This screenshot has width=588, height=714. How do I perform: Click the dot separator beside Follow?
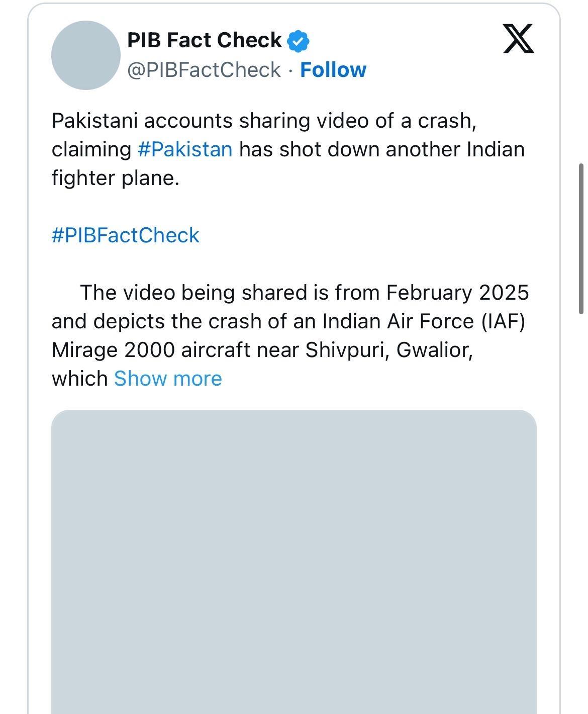(x=290, y=71)
